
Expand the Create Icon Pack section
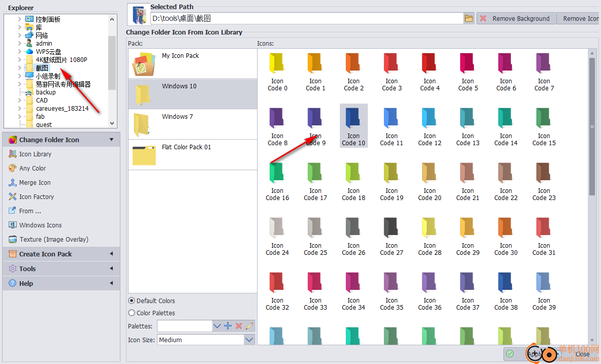coord(112,254)
